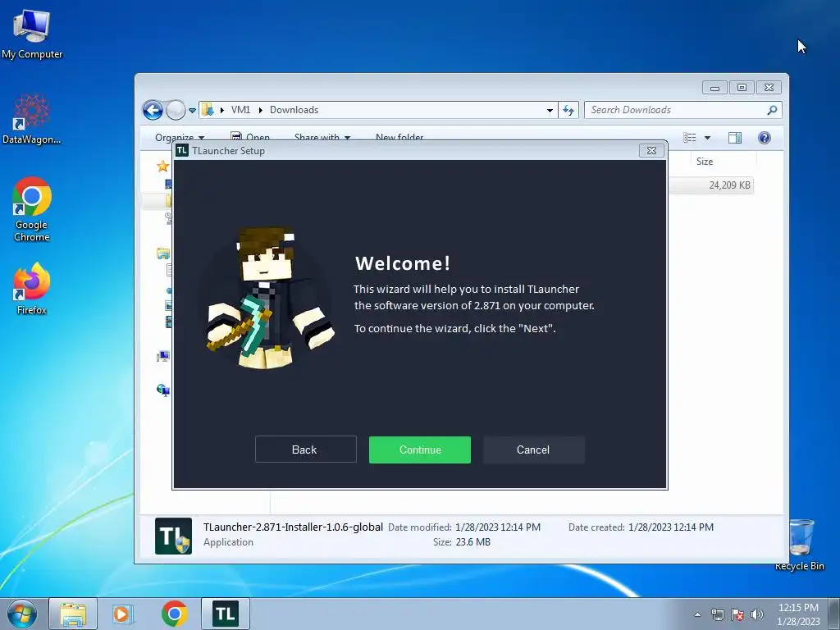Screen dimensions: 840x630
Task: Click the TL icon in setup title bar
Action: [x=182, y=151]
